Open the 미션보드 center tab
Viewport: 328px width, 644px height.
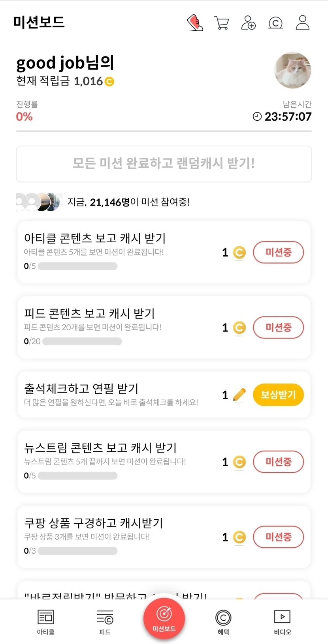[x=164, y=618]
